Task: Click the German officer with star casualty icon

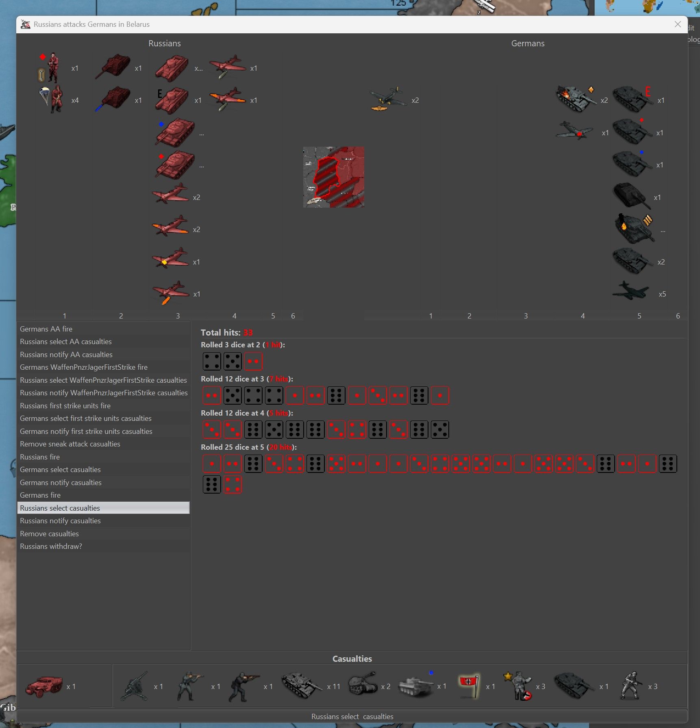Action: 517,686
